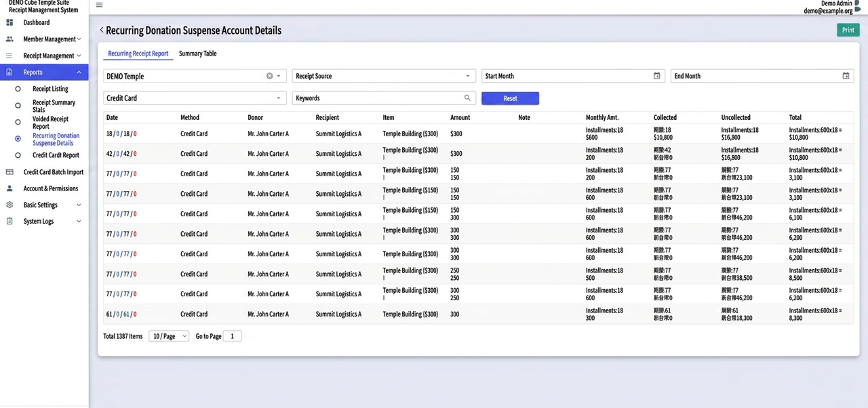Click the Credit Card Batch Import icon
The image size is (868, 408).
pos(9,172)
